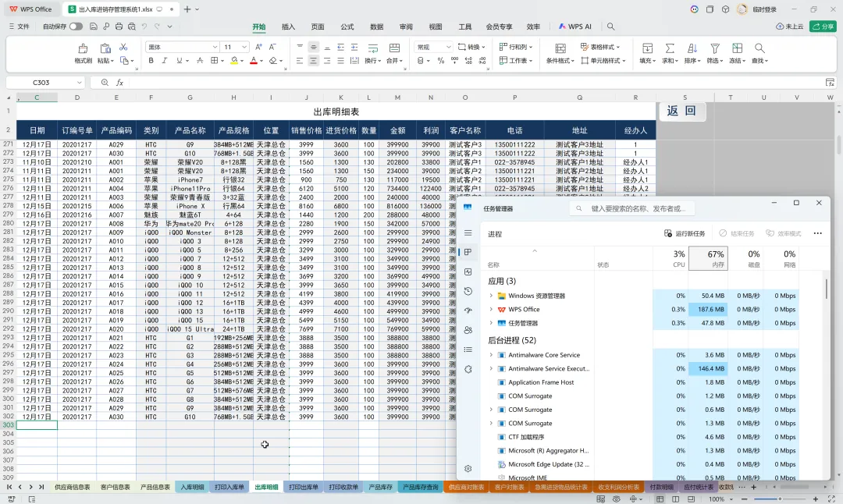
Task: Open the font name dropdown showing 黑体
Action: (x=182, y=47)
